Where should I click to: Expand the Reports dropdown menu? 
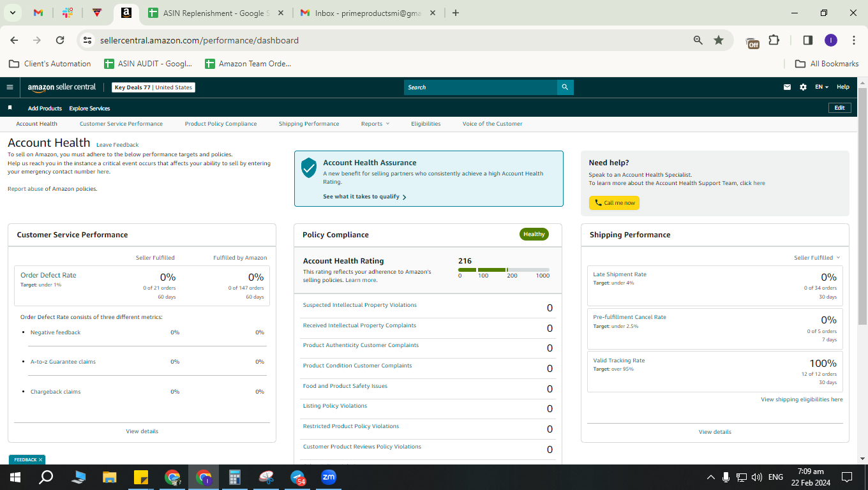[x=375, y=124]
